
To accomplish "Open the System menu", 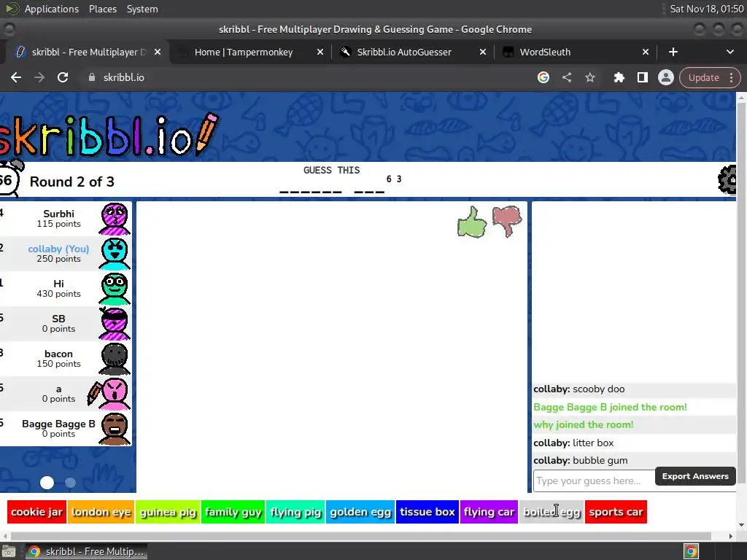I will click(142, 9).
